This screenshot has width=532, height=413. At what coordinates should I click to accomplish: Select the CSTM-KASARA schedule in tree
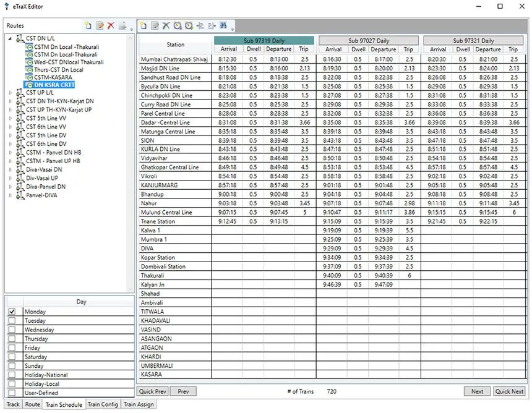[x=53, y=77]
